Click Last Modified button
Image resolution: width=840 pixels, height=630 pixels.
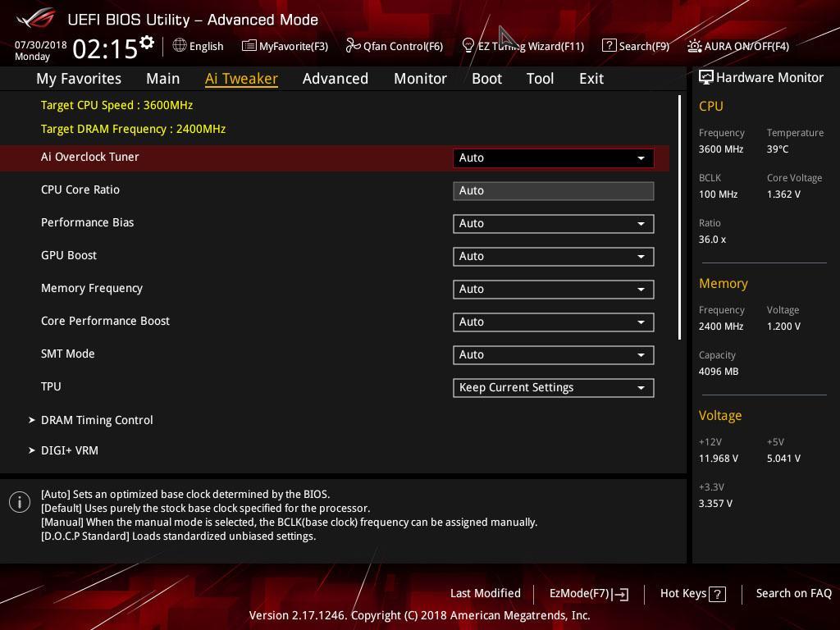486,594
